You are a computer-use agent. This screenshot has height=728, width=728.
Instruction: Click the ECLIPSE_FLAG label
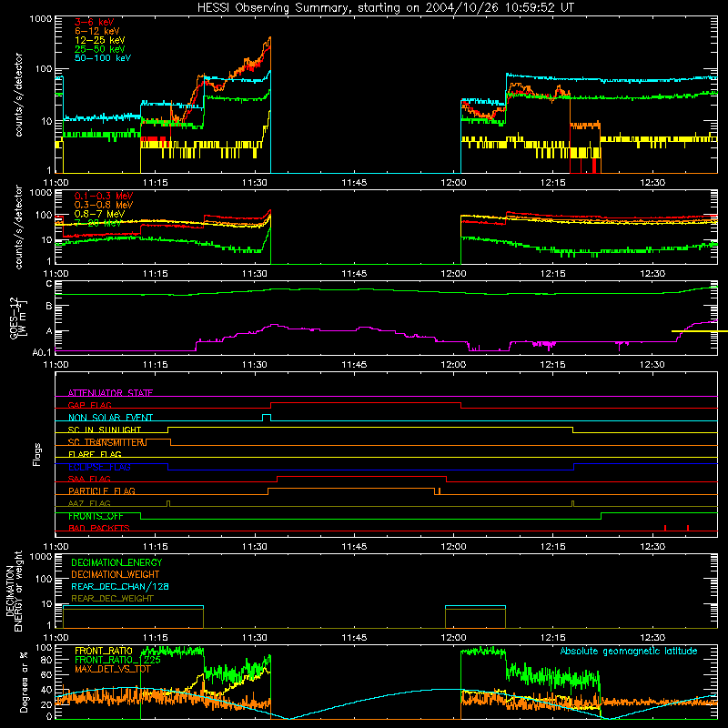point(99,467)
